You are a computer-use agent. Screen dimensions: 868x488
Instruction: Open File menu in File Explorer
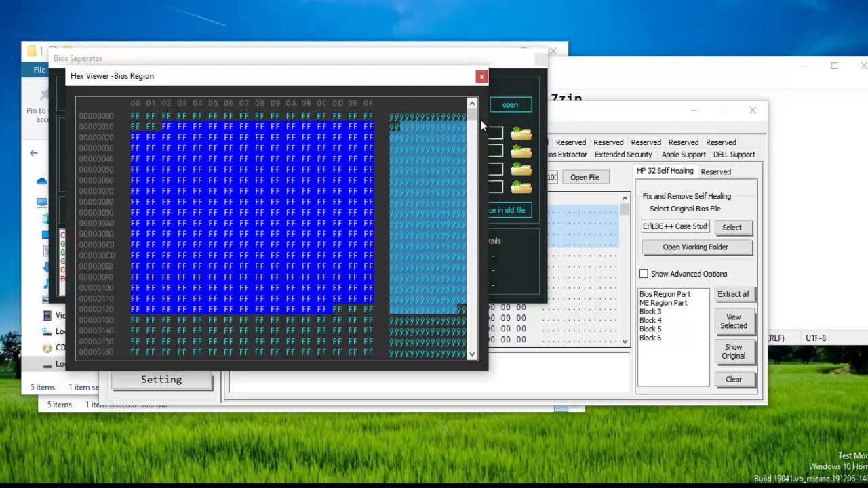(39, 70)
